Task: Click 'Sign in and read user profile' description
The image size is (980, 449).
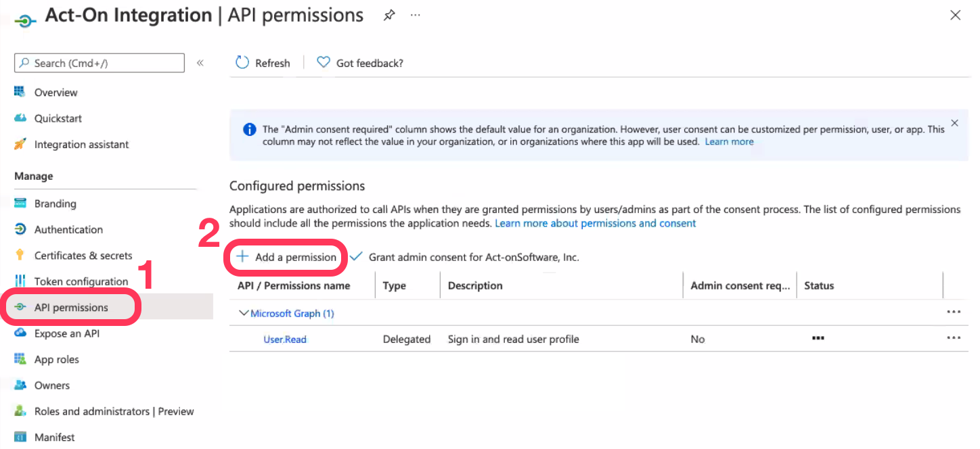Action: point(514,339)
